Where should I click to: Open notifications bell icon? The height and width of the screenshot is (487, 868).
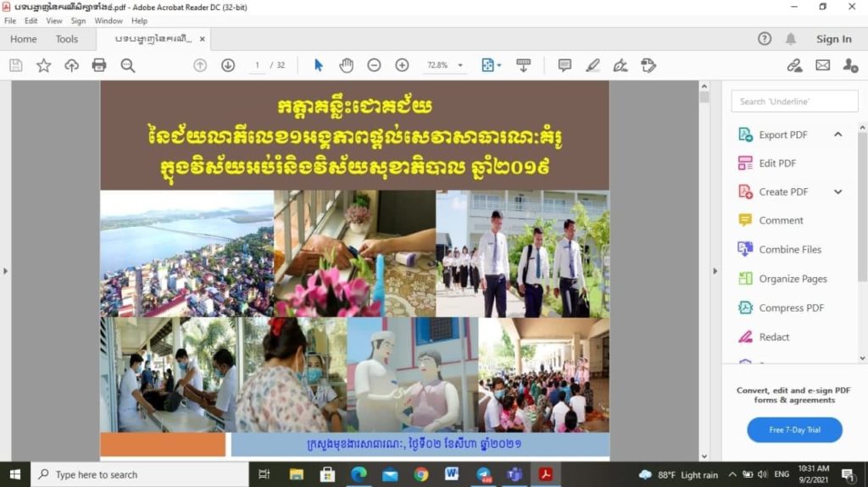tap(791, 39)
